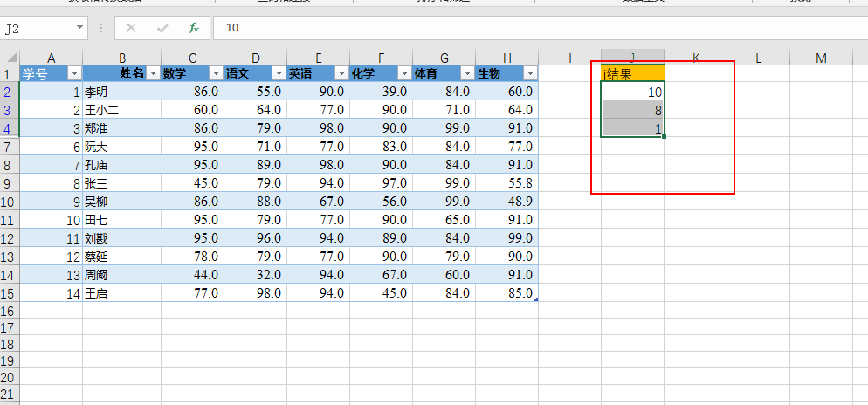
Task: Open the 体育 column filter dropdown
Action: [467, 73]
